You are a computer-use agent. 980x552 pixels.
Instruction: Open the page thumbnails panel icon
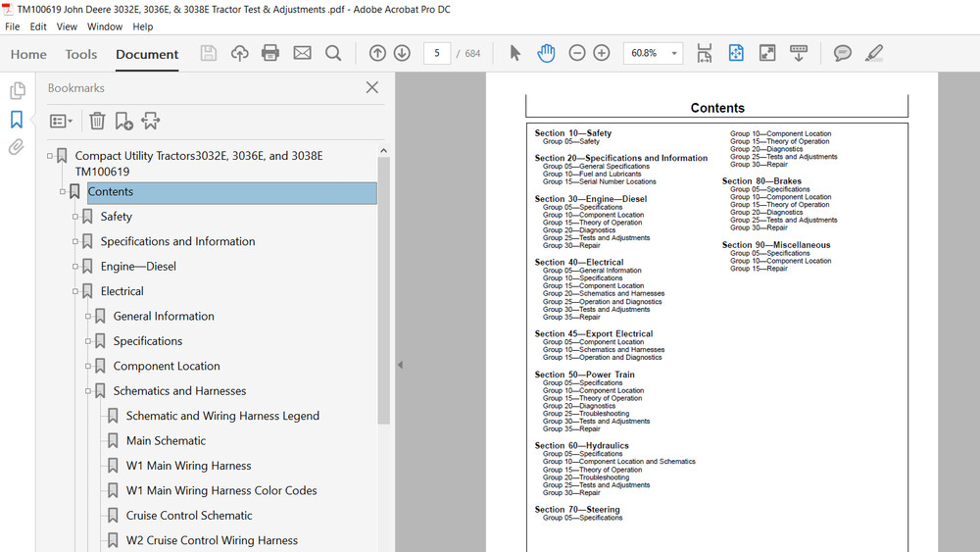(18, 90)
